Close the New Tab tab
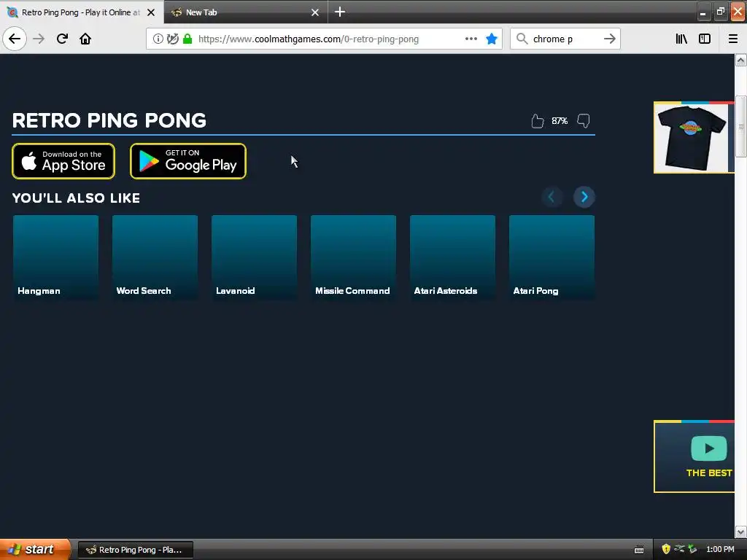This screenshot has height=560, width=747. tap(315, 12)
